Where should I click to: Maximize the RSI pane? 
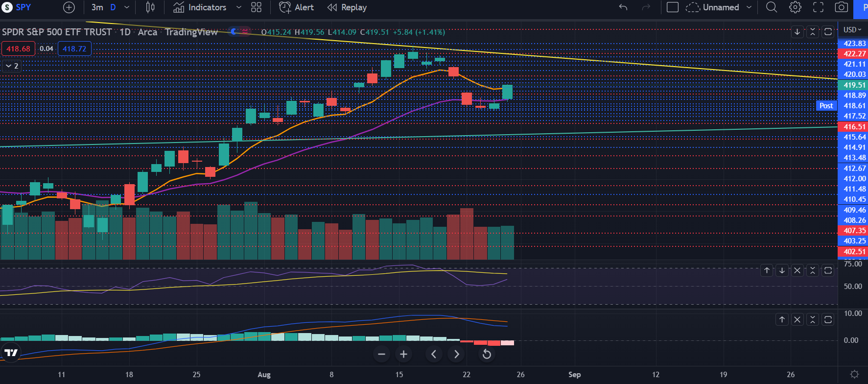point(828,270)
